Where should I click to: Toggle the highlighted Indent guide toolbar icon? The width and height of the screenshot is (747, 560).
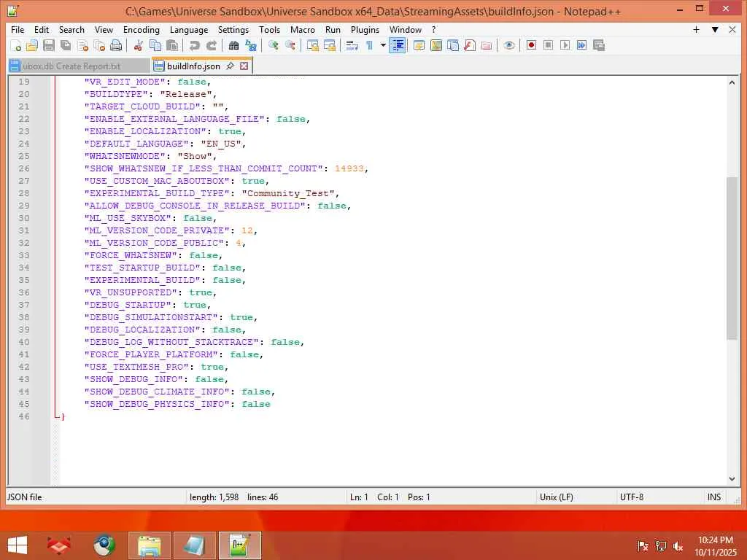(x=398, y=45)
